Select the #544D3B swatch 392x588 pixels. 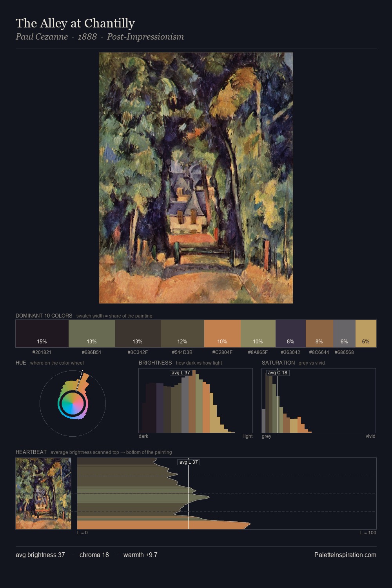(x=182, y=334)
